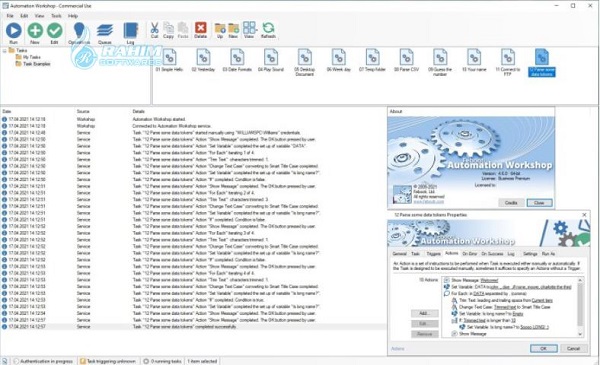This screenshot has height=365, width=600.
Task: Select the 07 Temp folder task
Action: (x=372, y=60)
